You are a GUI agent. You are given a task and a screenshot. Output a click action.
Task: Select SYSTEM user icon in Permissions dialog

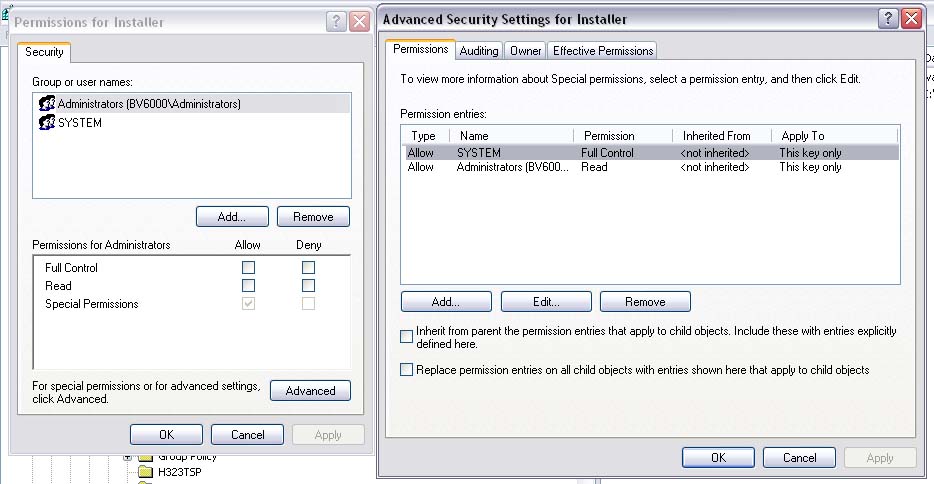[46, 122]
